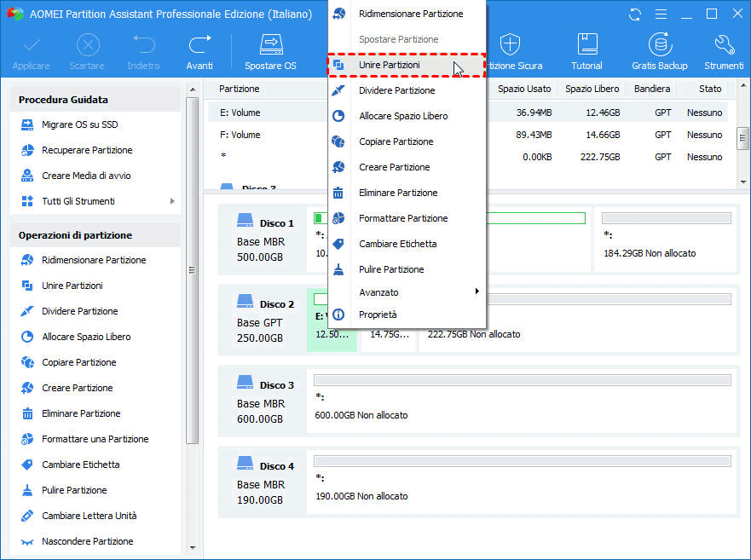Select Disco 2 222.75GB Non allocato block
The width and height of the screenshot is (751, 560).
click(x=576, y=320)
